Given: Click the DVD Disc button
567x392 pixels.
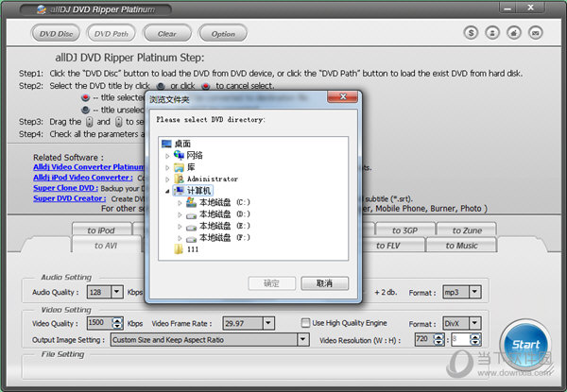Looking at the screenshot, I should [x=56, y=34].
